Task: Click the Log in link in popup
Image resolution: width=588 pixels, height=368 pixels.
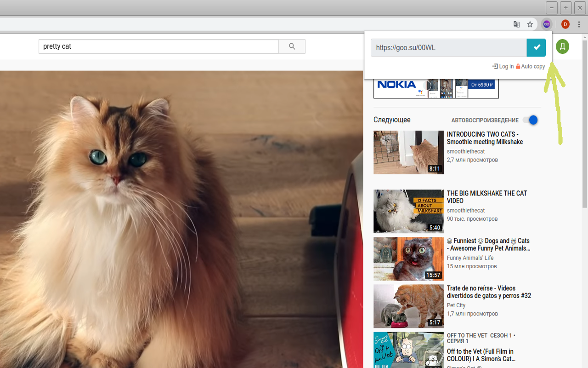Action: tap(503, 66)
